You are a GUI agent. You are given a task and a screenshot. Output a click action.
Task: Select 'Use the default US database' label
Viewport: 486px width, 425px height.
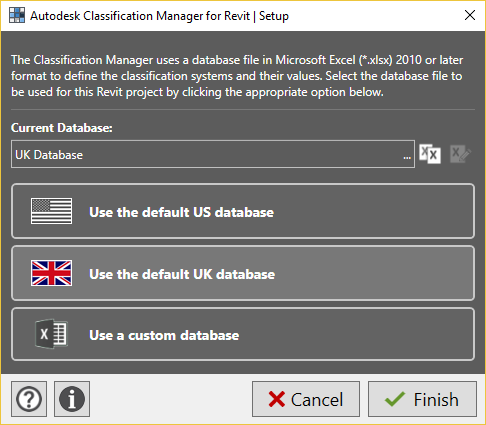[x=182, y=212]
